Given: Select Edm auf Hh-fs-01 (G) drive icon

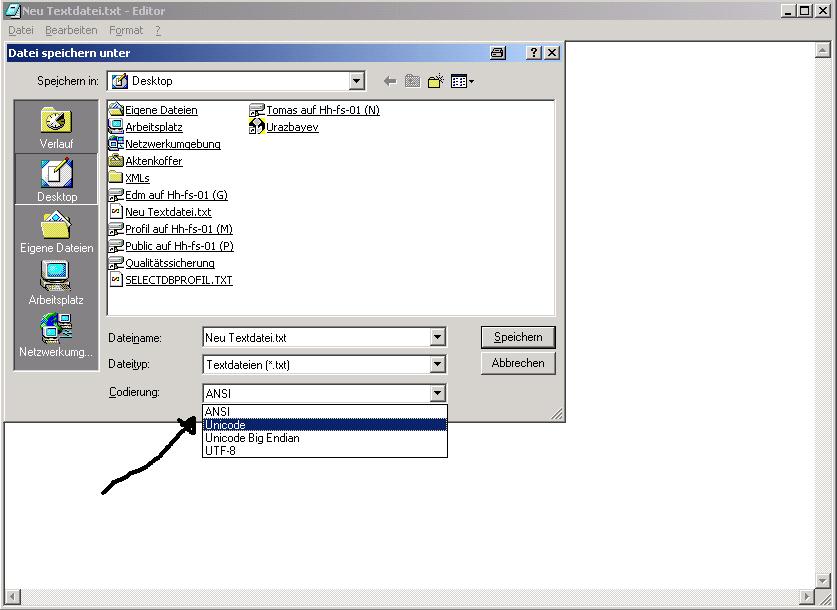Looking at the screenshot, I should point(116,195).
